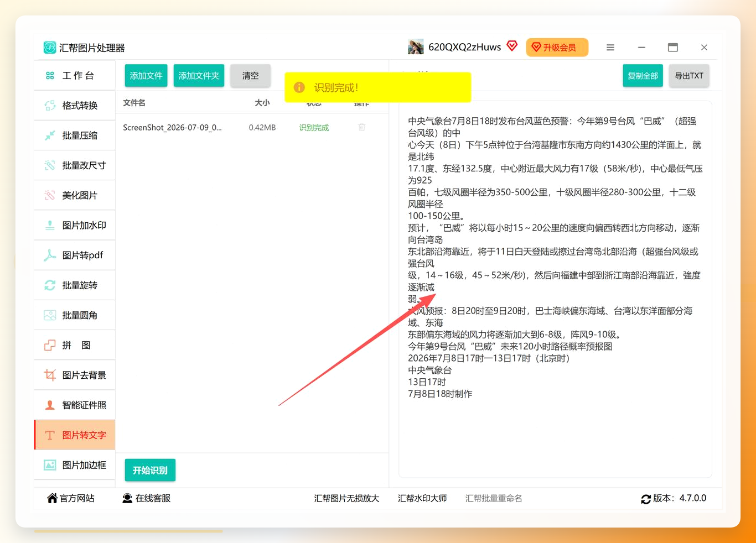Click the 识别完成 status text

pyautogui.click(x=314, y=128)
